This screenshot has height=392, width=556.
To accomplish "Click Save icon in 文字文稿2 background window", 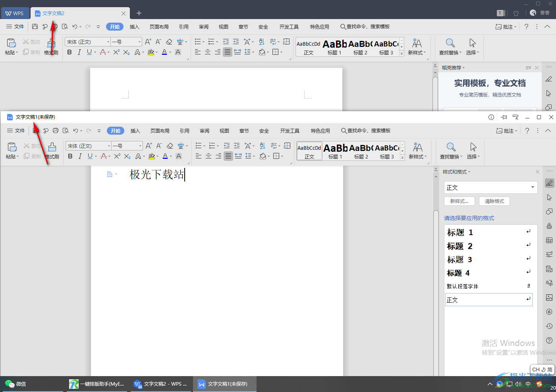I will tap(35, 27).
